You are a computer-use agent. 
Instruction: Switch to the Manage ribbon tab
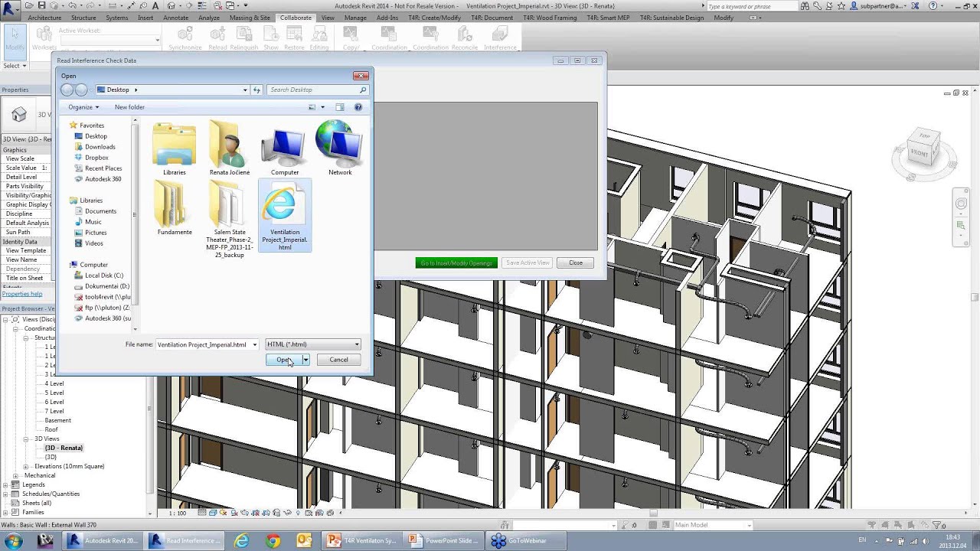pos(355,18)
